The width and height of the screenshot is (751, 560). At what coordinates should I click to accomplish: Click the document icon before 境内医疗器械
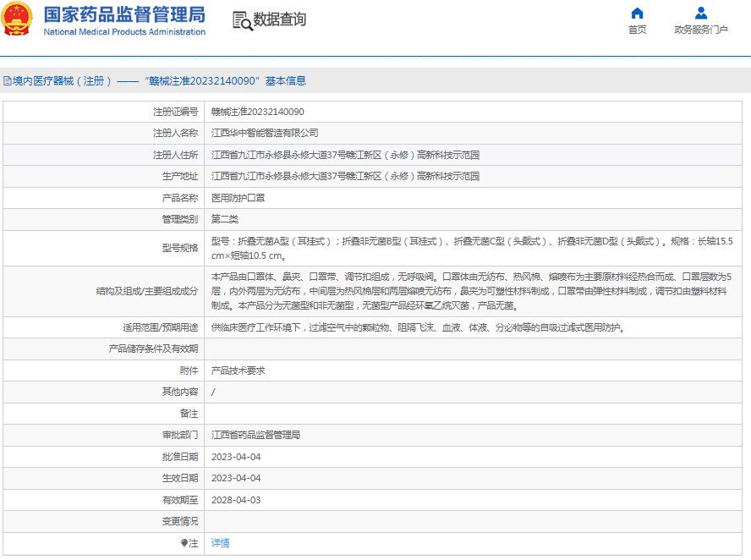7,81
